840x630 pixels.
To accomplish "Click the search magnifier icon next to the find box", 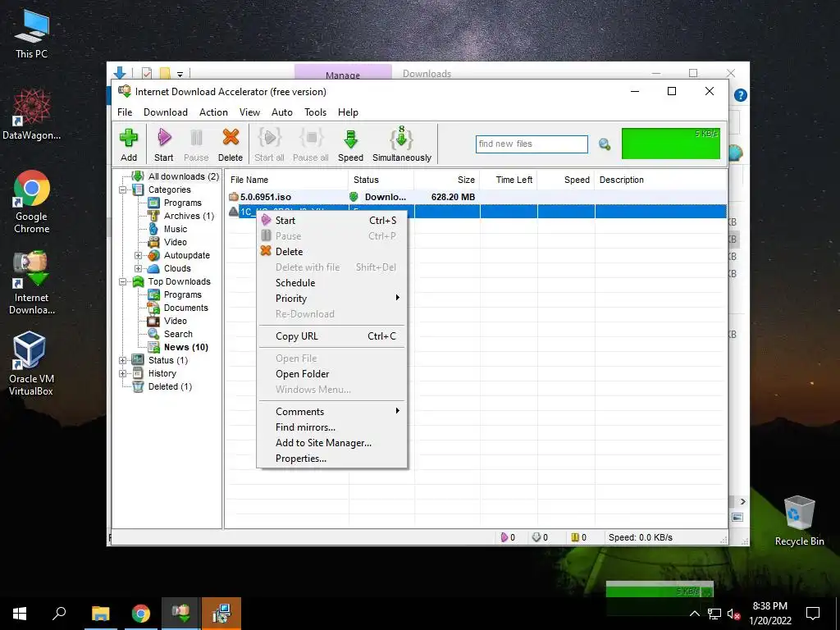I will 605,144.
